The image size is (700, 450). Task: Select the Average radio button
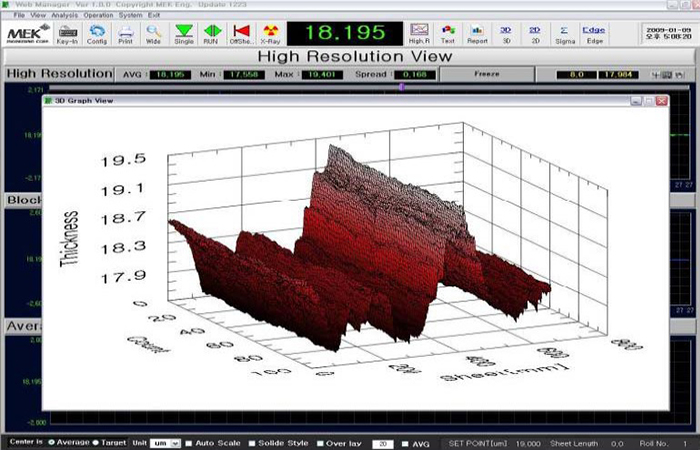click(x=54, y=442)
